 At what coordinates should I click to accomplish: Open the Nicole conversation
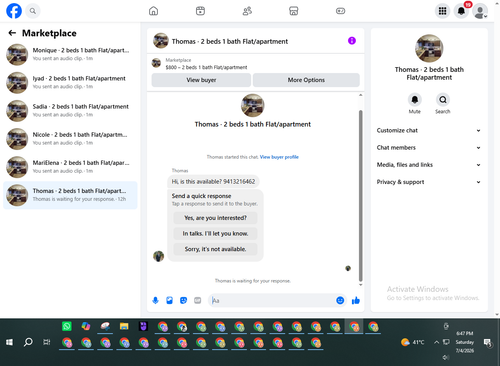click(x=70, y=139)
